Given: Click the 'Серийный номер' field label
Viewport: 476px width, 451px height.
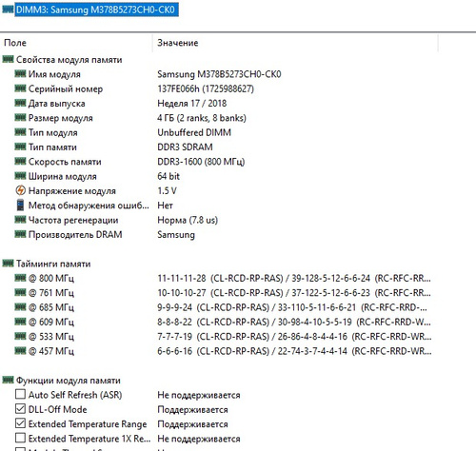Looking at the screenshot, I should [x=66, y=88].
